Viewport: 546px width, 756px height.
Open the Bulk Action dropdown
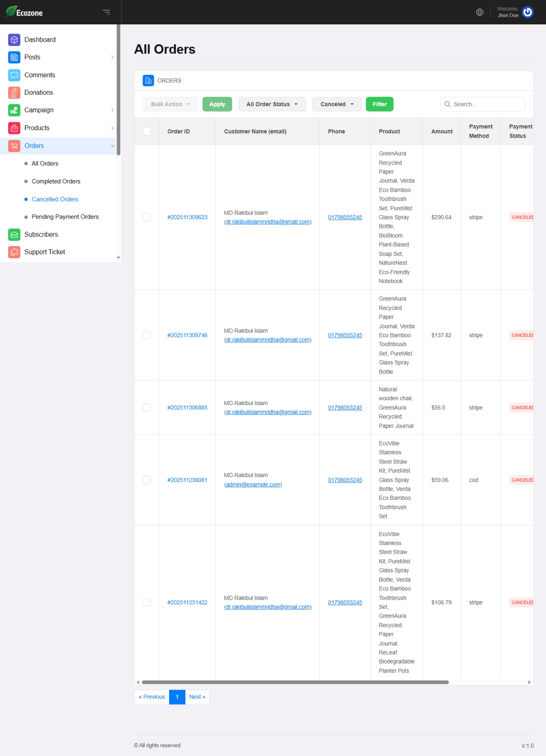(170, 104)
